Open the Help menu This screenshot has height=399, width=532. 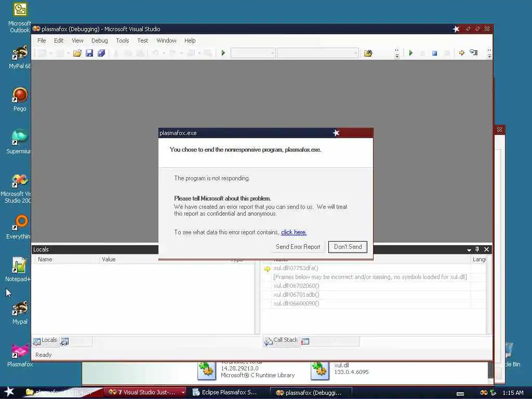(x=190, y=41)
